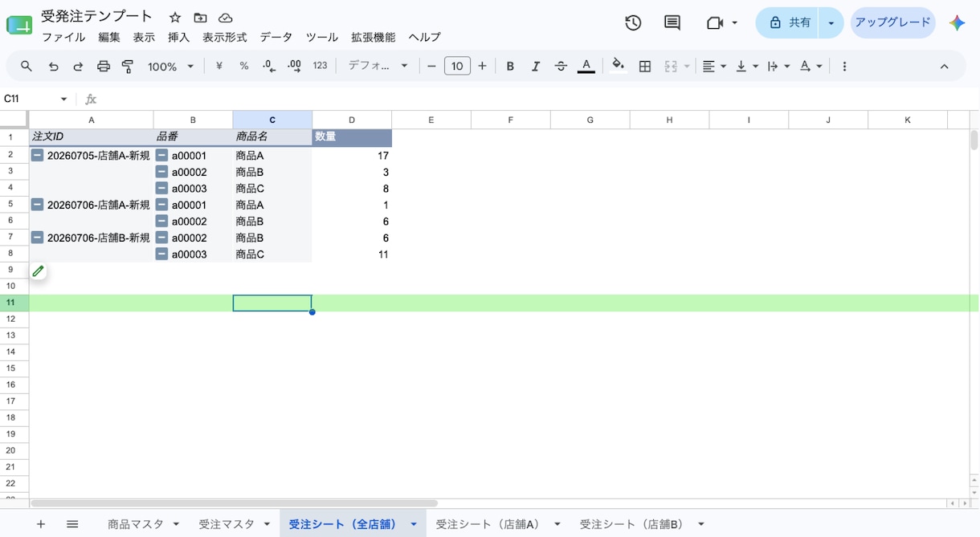Open the zoom level dropdown

click(x=171, y=66)
